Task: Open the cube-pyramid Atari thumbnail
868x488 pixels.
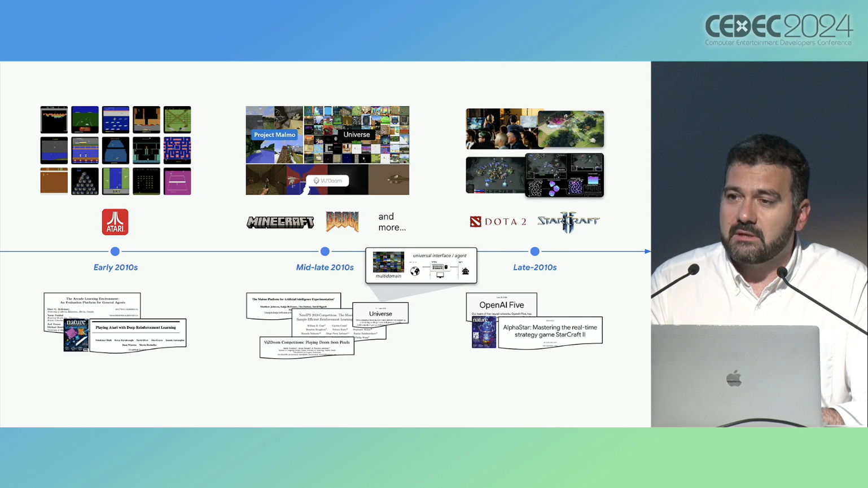Action: [85, 181]
